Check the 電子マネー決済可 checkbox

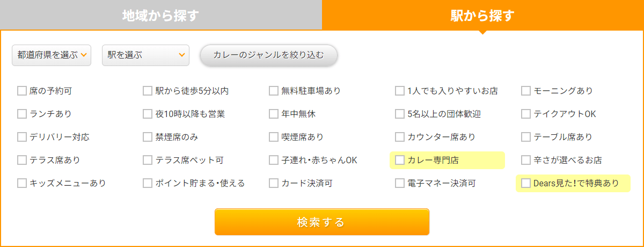click(400, 183)
